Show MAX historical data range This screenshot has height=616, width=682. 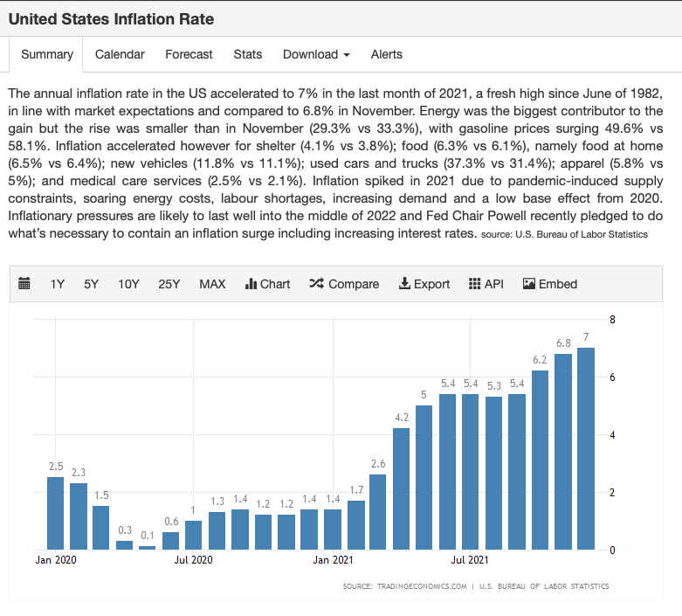212,284
